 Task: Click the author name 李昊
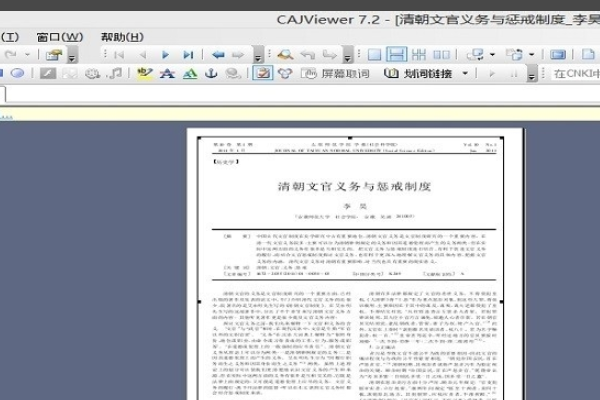[x=355, y=206]
